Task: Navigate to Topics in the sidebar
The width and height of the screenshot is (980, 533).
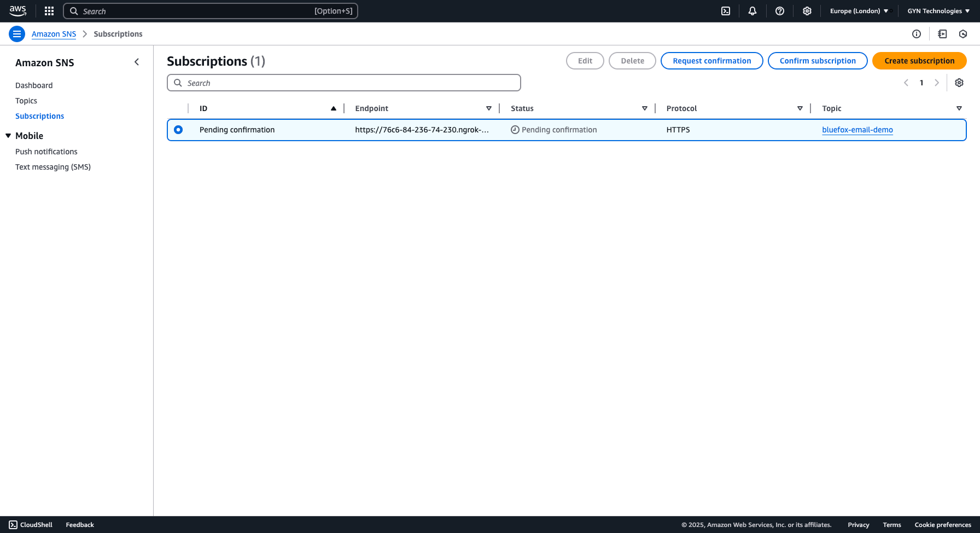Action: tap(26, 101)
